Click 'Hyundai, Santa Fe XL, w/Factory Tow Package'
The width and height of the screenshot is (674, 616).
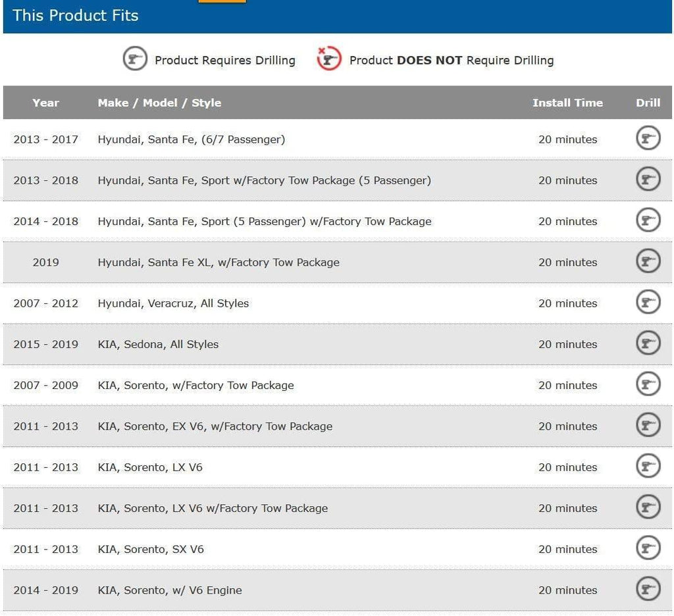point(219,263)
